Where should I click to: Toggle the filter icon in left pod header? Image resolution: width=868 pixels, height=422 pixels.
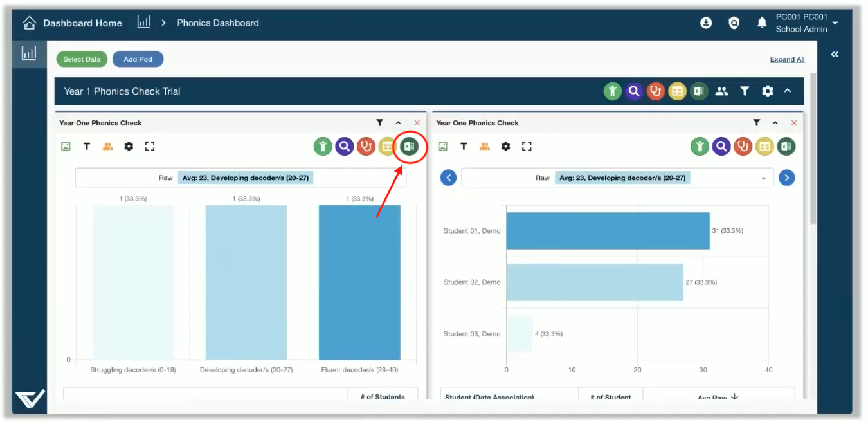coord(379,123)
